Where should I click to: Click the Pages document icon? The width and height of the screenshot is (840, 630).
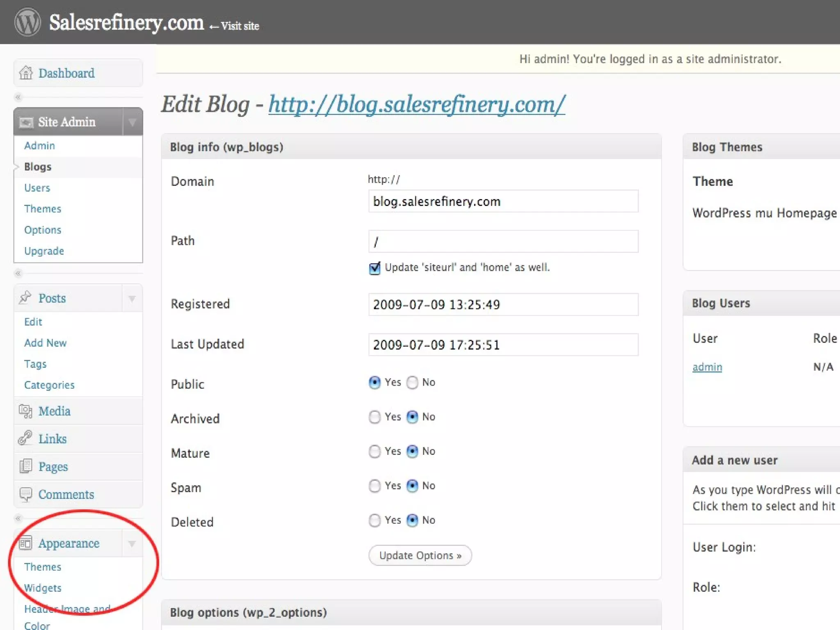(25, 466)
